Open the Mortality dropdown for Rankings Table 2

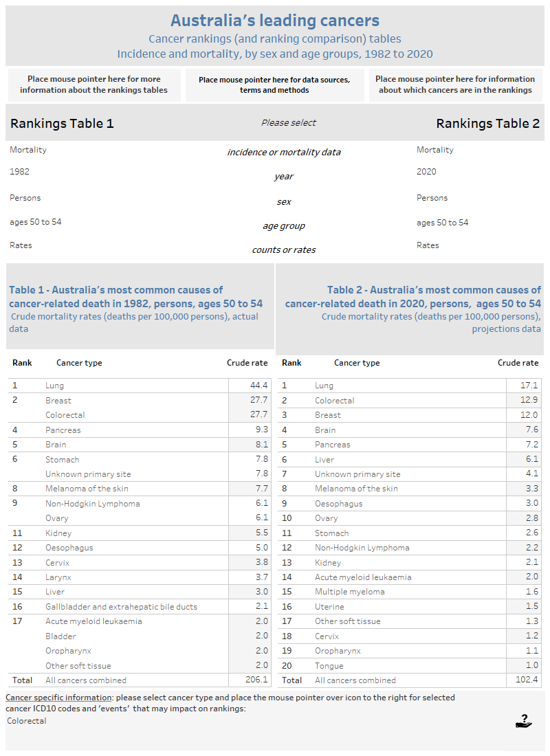(x=437, y=150)
